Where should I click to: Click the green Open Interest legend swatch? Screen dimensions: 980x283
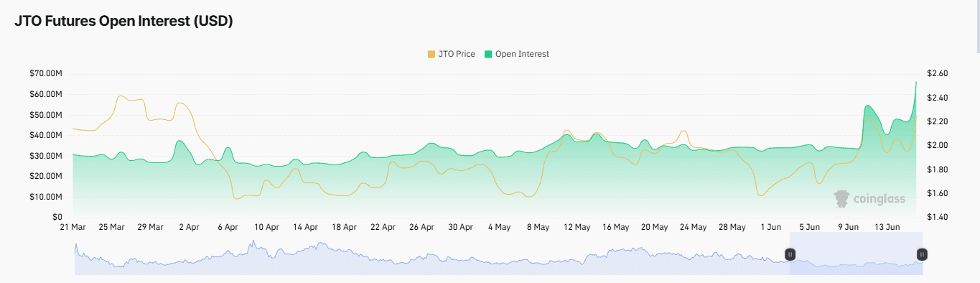[x=488, y=54]
